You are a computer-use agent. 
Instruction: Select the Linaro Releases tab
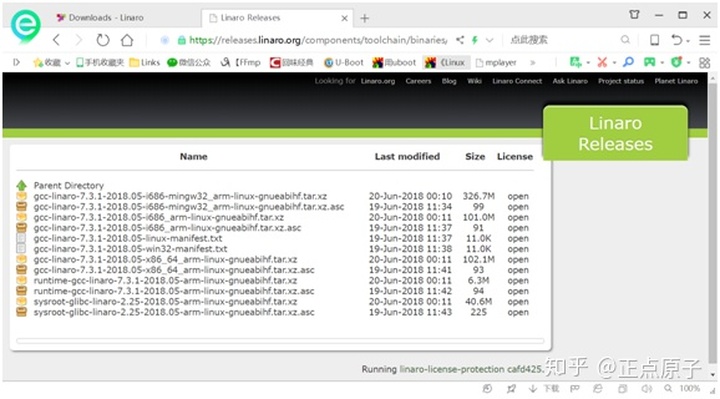[x=250, y=17]
